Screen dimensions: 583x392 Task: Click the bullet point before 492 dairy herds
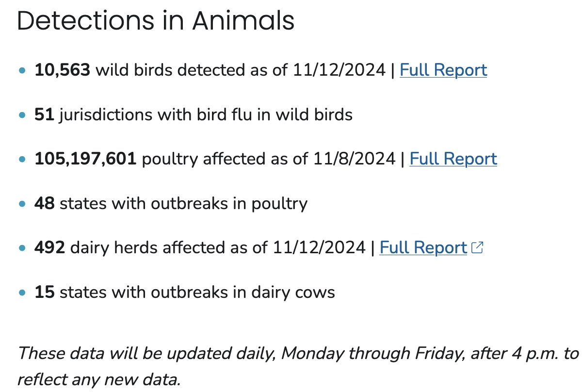(x=22, y=248)
